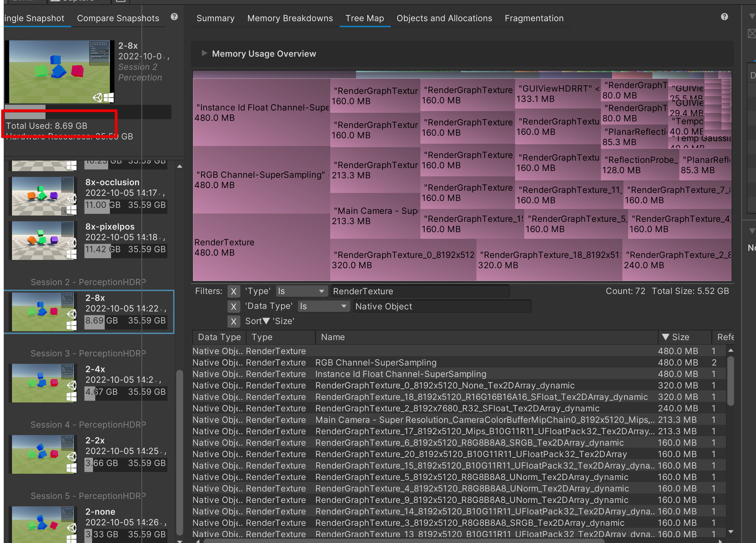
Task: Open the Compare Snapshots tab
Action: pos(118,18)
